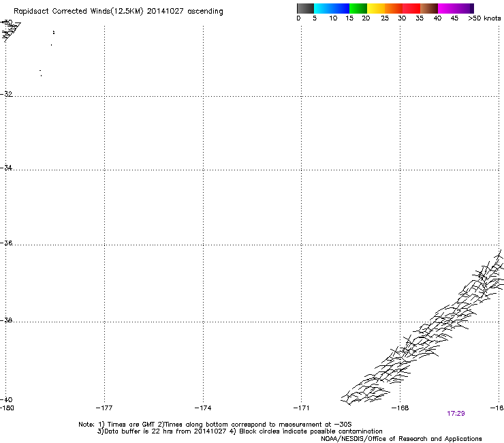Click the '-38' latitude axis label
This screenshot has width=504, height=443.
[x=6, y=320]
